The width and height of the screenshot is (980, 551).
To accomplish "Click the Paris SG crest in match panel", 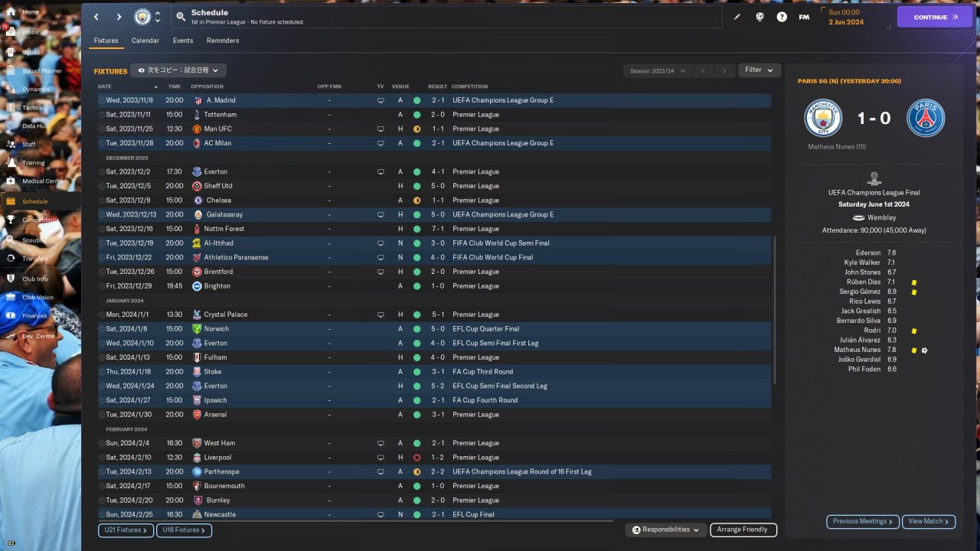I will click(x=926, y=118).
